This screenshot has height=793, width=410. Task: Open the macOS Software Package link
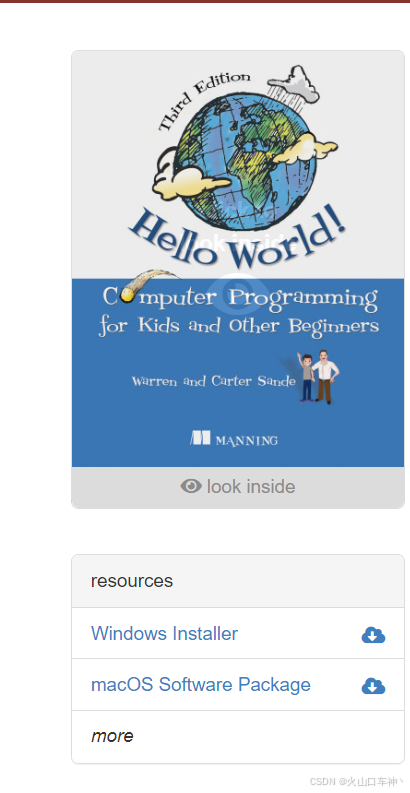click(x=201, y=684)
